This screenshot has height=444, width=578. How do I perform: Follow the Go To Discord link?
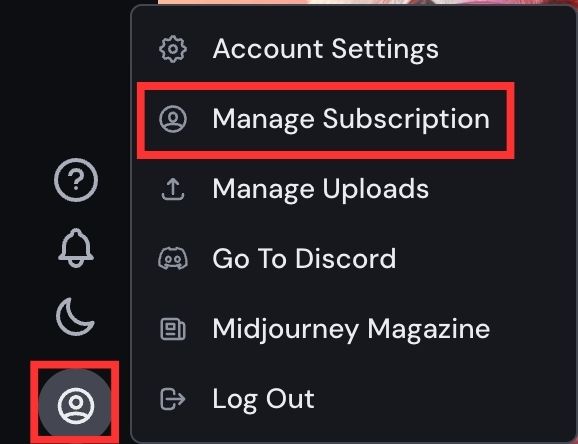[304, 259]
